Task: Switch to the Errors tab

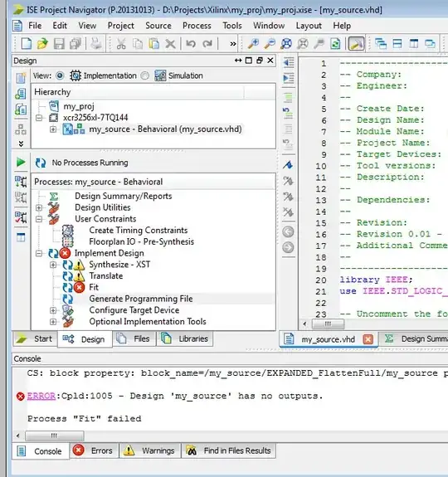Action: (x=94, y=450)
